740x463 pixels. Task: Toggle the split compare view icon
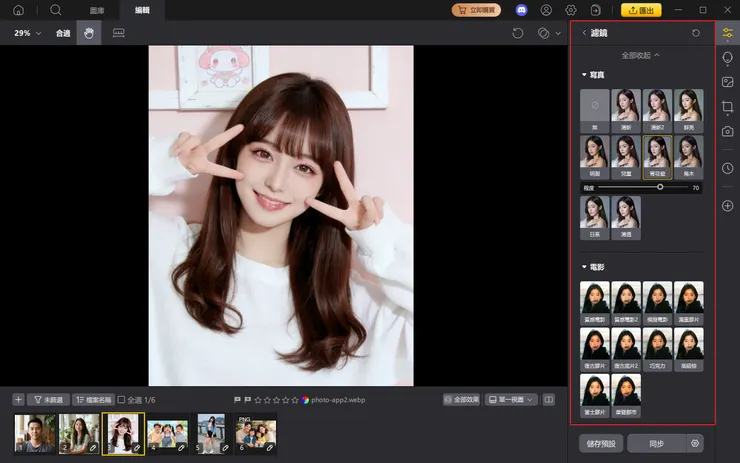pyautogui.click(x=548, y=400)
